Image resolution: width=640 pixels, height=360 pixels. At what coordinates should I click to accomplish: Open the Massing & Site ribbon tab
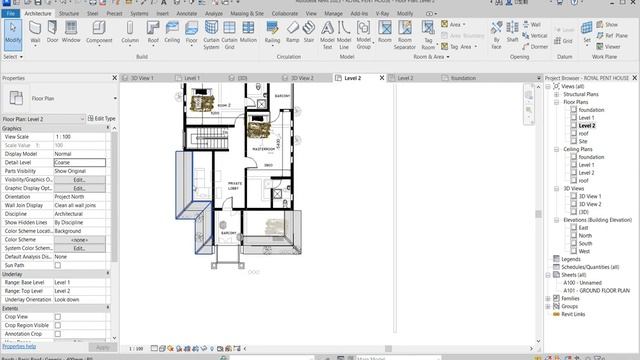(247, 13)
